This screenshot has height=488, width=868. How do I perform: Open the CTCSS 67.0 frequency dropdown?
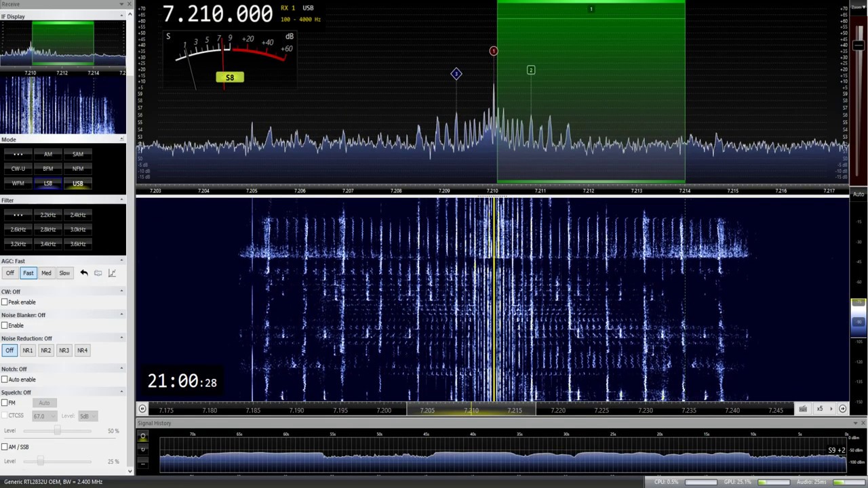[44, 416]
